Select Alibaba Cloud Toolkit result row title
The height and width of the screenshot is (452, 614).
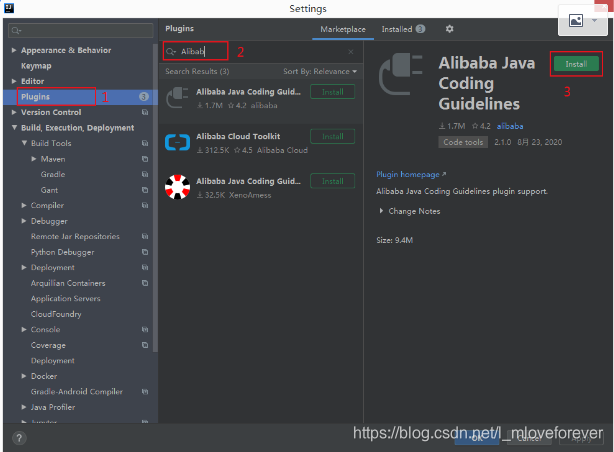click(238, 136)
